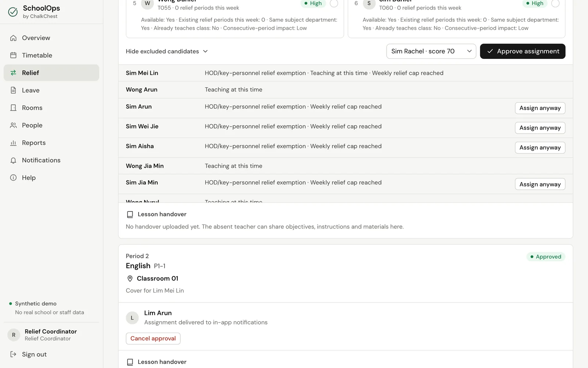Screen dimensions: 588x368
Task: Click the Help info icon
Action: (13, 178)
